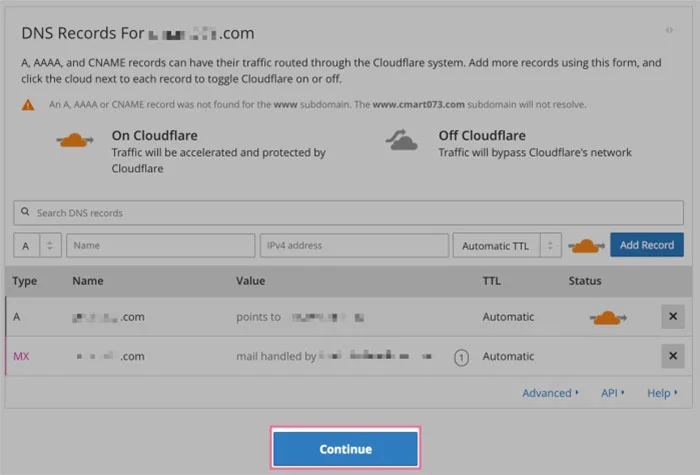The image size is (700, 475).
Task: Click the MX record's Automatic TTL value
Action: coord(508,356)
